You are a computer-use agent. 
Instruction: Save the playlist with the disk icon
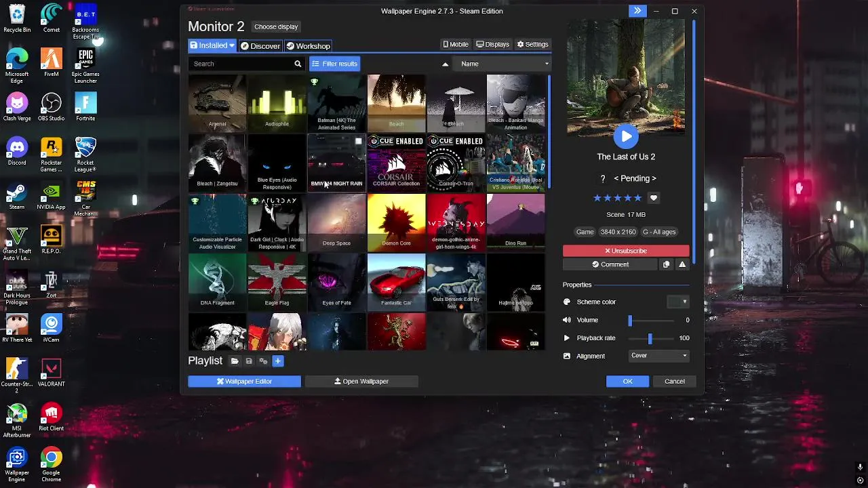[249, 361]
